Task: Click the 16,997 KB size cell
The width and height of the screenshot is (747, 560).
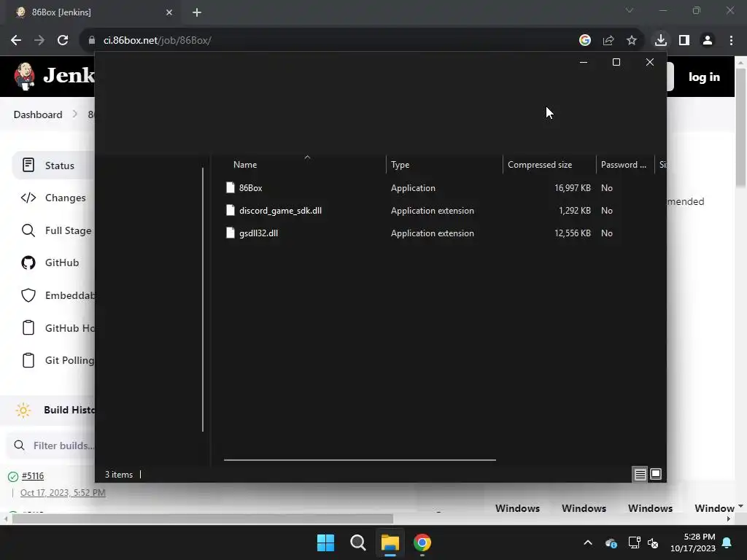Action: 572,188
